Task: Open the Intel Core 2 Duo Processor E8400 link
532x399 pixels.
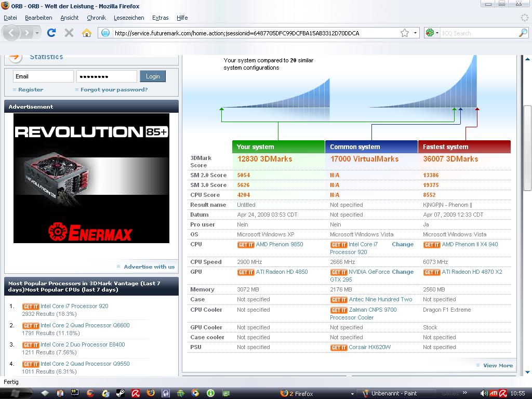Action: pos(83,345)
